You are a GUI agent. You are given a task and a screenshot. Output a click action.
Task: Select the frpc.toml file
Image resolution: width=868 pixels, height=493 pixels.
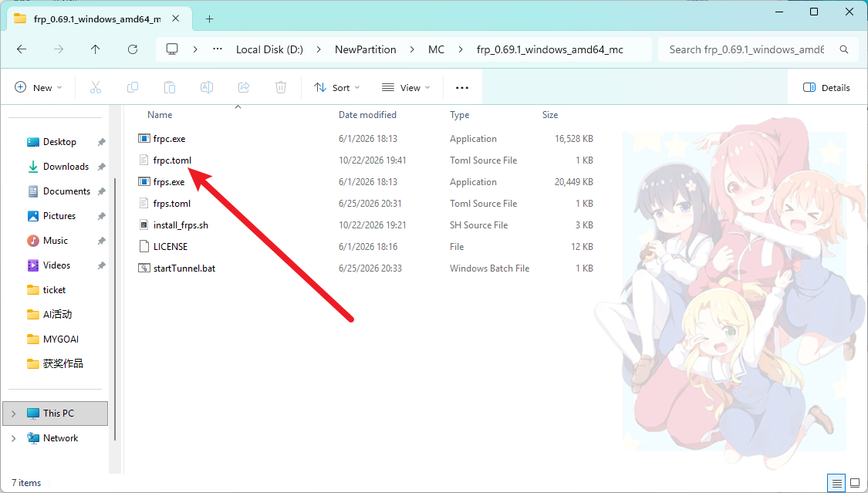tap(171, 160)
